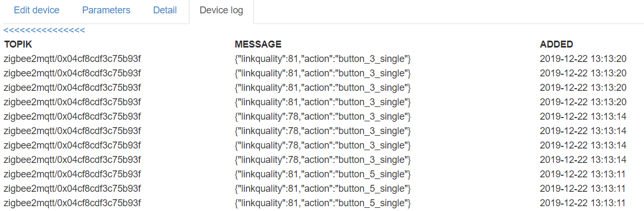The image size is (644, 211).
Task: Switch to the Edit device tab
Action: pos(36,11)
